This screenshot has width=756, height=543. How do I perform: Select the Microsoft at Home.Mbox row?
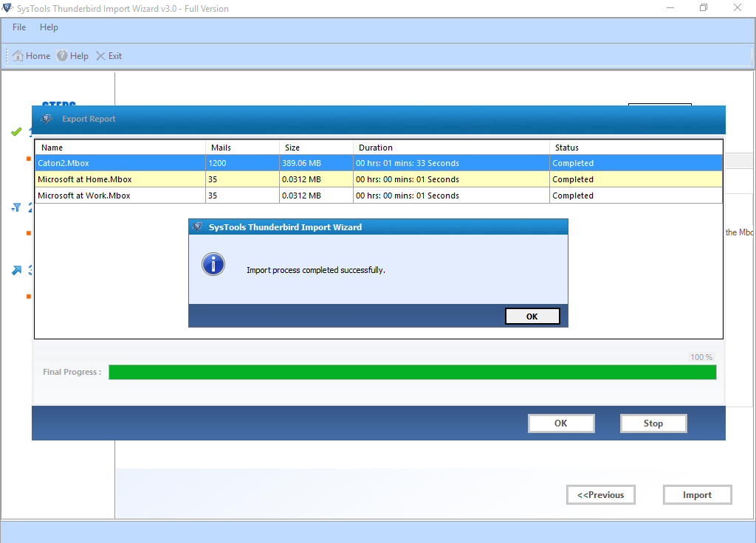[x=379, y=179]
